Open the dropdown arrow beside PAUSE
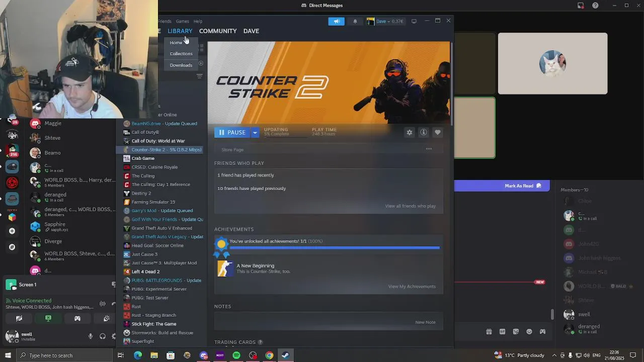 pos(255,132)
